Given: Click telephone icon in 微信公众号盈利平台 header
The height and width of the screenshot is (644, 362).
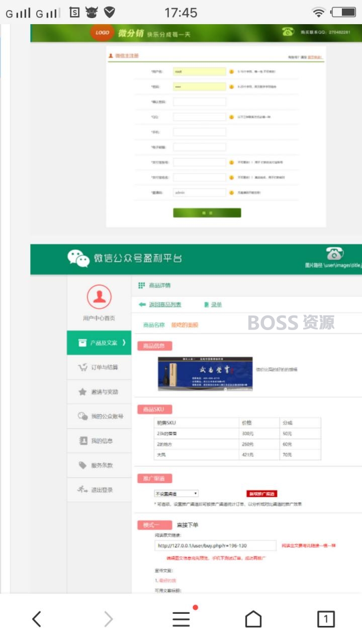Looking at the screenshot, I should (x=334, y=253).
